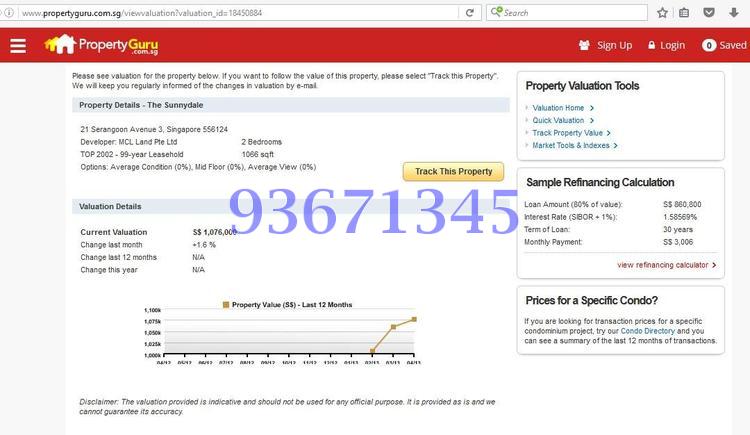This screenshot has height=435, width=750.
Task: Click the chevron next to Quick Valuation
Action: (592, 121)
